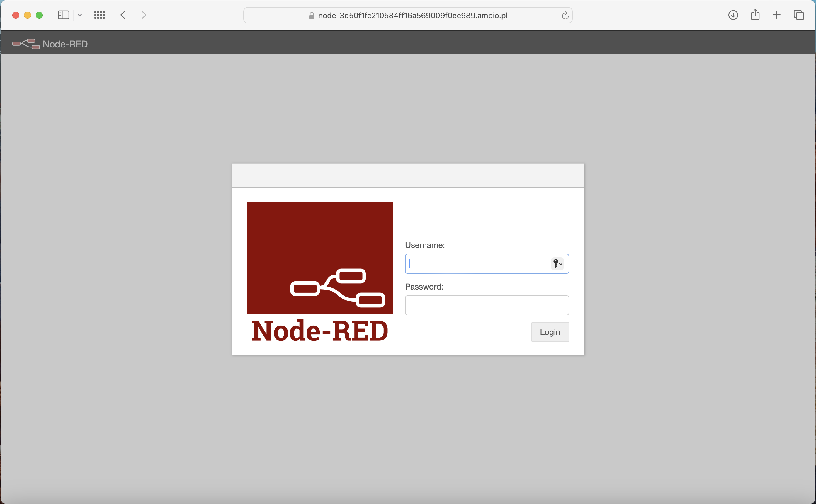Reload the page with refresh icon

coord(565,15)
